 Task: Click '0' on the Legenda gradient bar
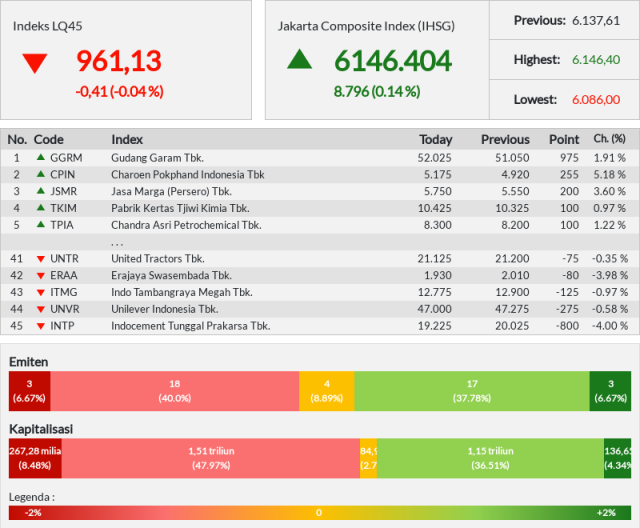[x=319, y=512]
